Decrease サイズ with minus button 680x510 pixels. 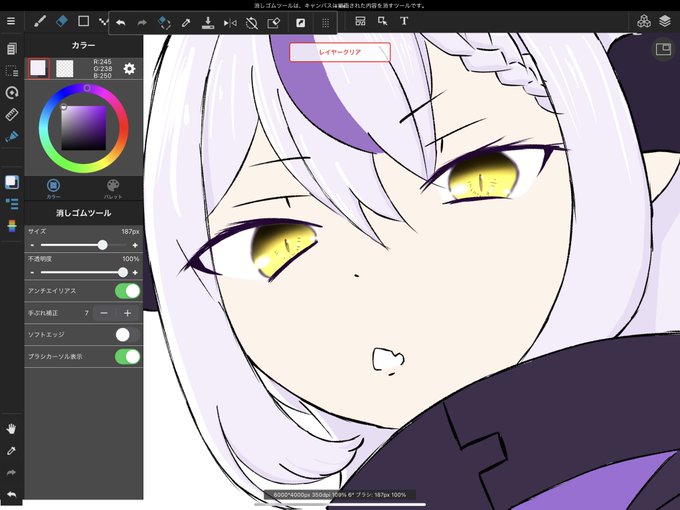(32, 245)
